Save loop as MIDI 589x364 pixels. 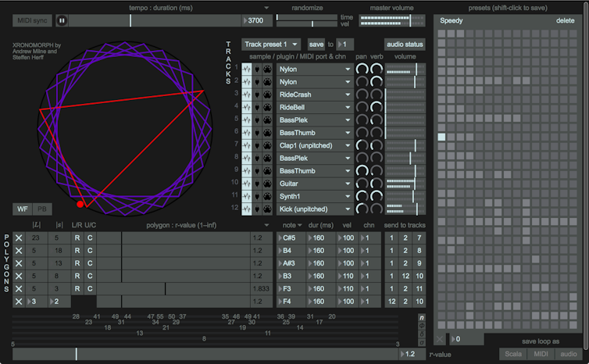click(541, 354)
